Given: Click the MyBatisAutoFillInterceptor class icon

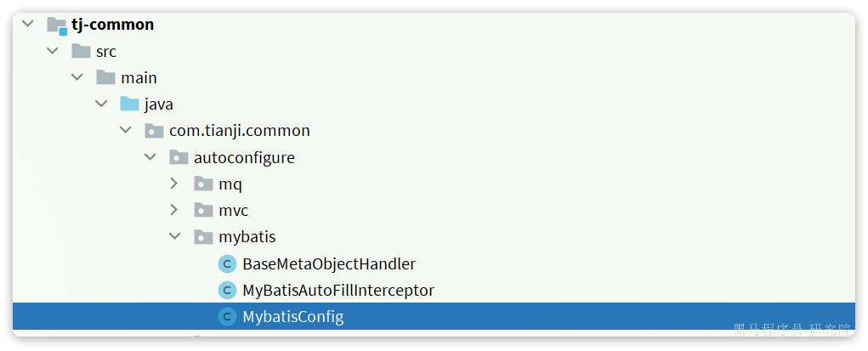Looking at the screenshot, I should pyautogui.click(x=228, y=290).
